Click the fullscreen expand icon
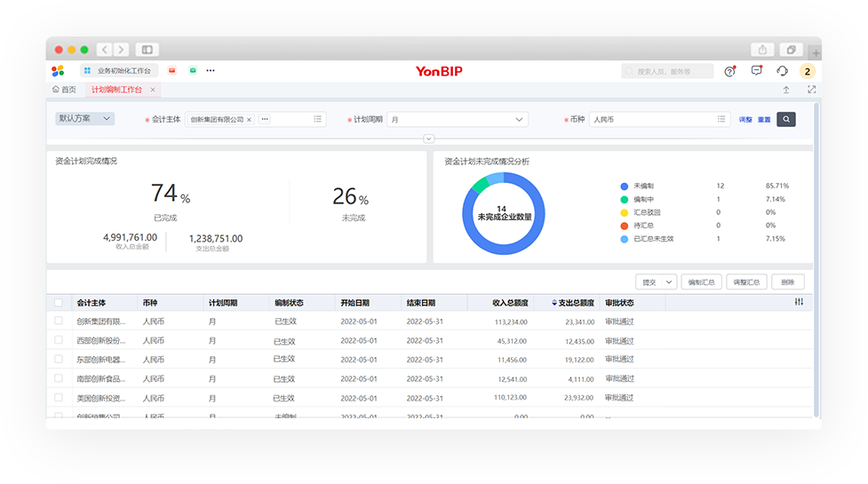Viewport: 868px width, 484px height. tap(811, 90)
